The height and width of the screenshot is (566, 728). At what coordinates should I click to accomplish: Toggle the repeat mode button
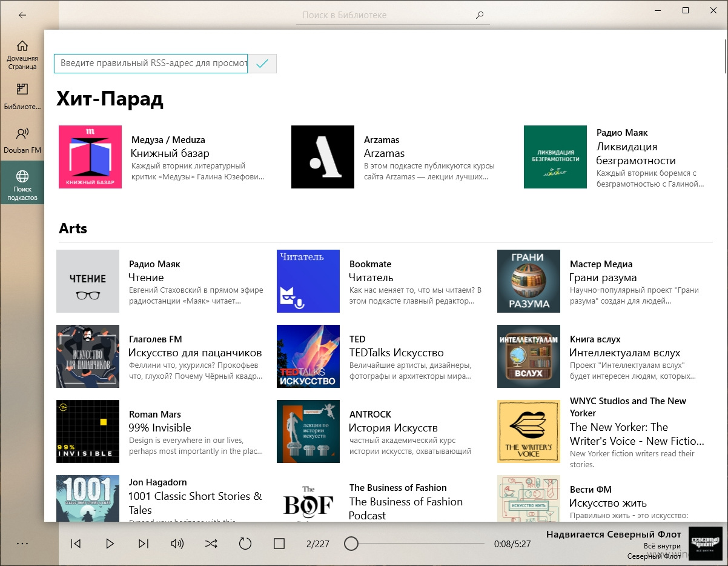[245, 544]
